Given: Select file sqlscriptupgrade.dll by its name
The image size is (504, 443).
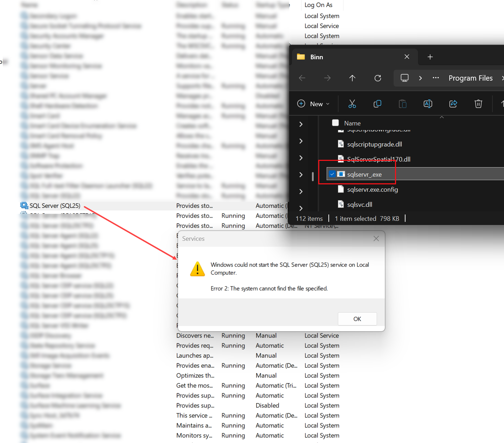Looking at the screenshot, I should pyautogui.click(x=374, y=144).
